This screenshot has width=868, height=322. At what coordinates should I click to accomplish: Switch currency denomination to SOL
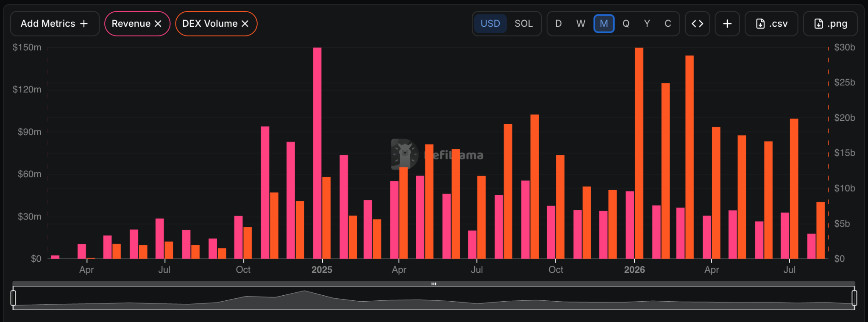523,24
